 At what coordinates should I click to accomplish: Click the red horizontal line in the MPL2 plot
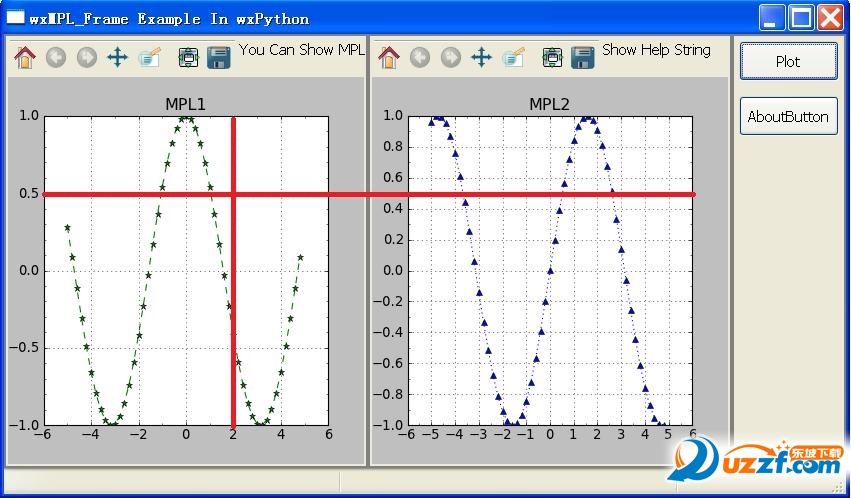[x=550, y=194]
